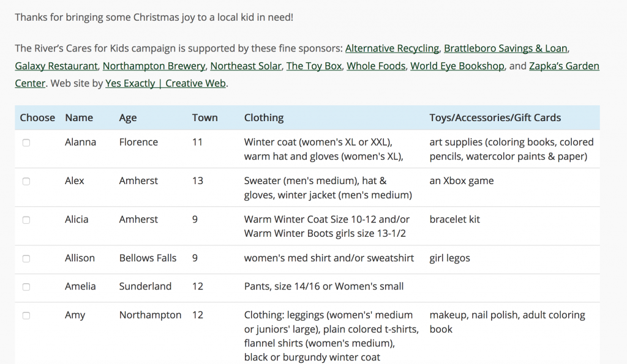Mark Amelia's checkbox

(26, 287)
